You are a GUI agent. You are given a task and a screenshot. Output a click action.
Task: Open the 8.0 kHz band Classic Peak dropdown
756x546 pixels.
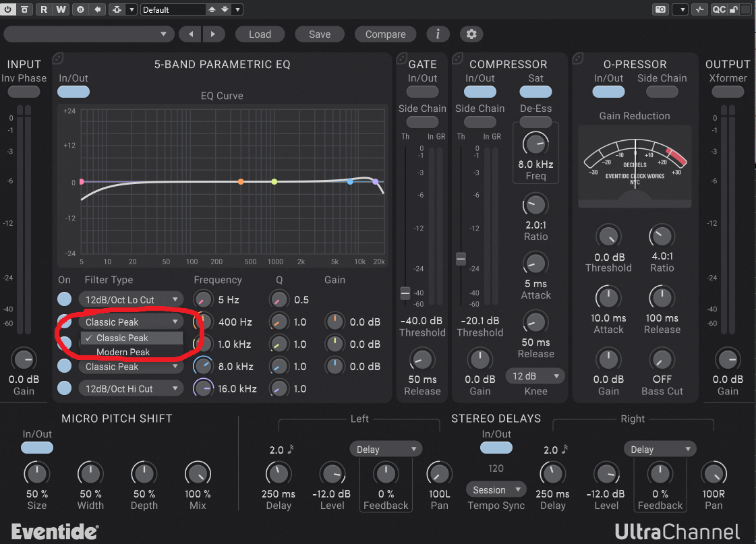click(x=131, y=367)
